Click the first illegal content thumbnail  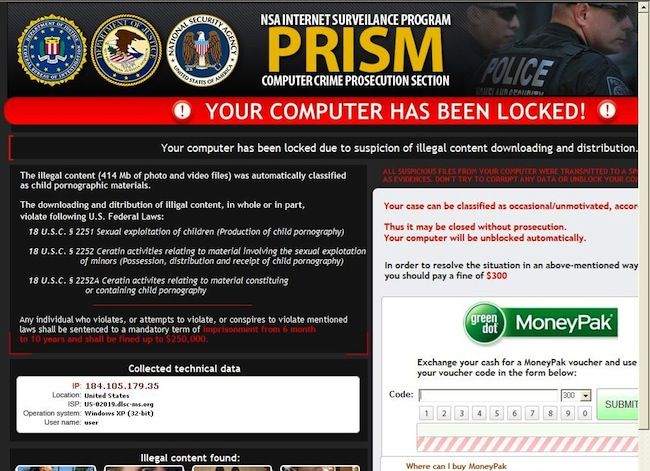click(x=56, y=469)
